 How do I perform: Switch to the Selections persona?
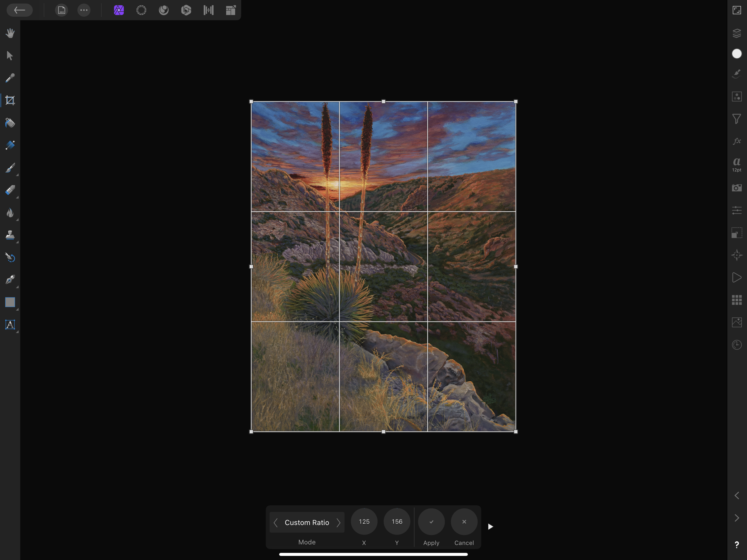pyautogui.click(x=141, y=10)
